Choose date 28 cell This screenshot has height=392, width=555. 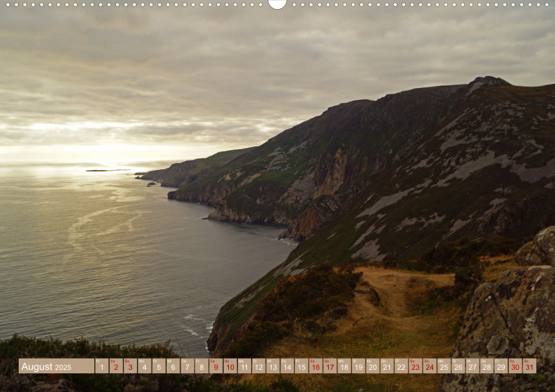point(486,366)
